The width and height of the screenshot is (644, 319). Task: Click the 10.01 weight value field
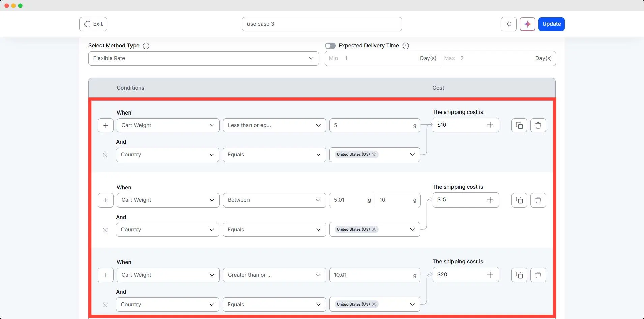pos(371,275)
